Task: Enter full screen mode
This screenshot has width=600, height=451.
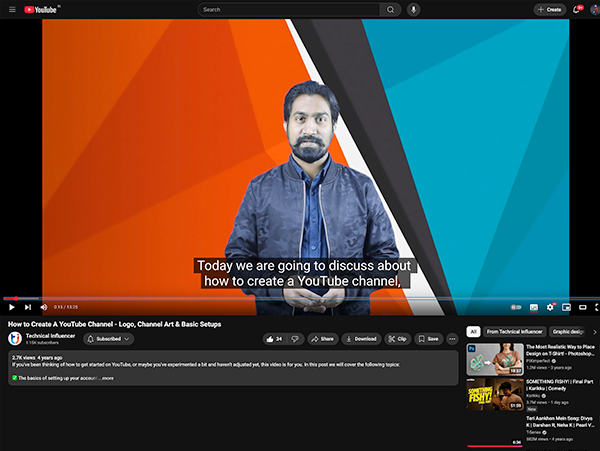Action: [x=597, y=307]
